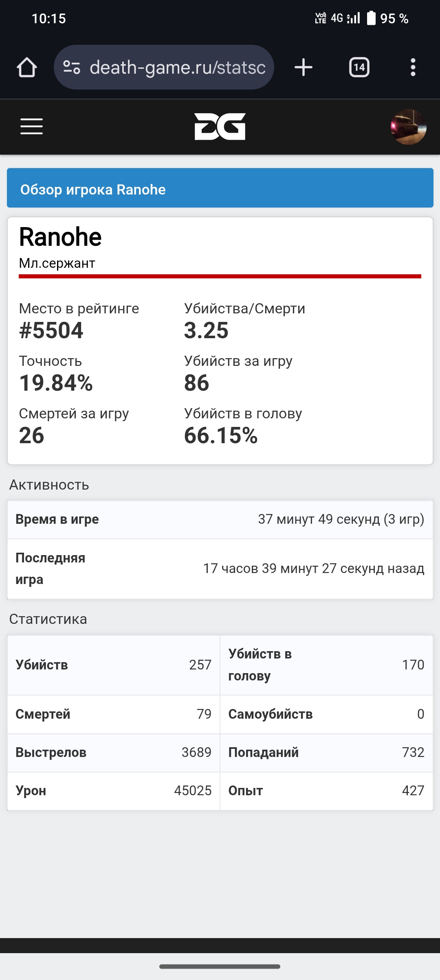The image size is (440, 980).
Task: Tap the site settings icon in address bar
Action: [x=72, y=67]
